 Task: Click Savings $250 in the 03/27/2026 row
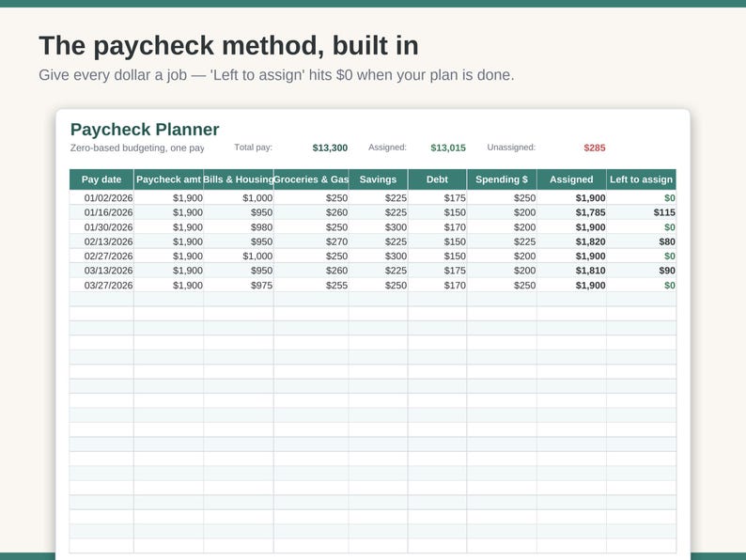coord(379,285)
